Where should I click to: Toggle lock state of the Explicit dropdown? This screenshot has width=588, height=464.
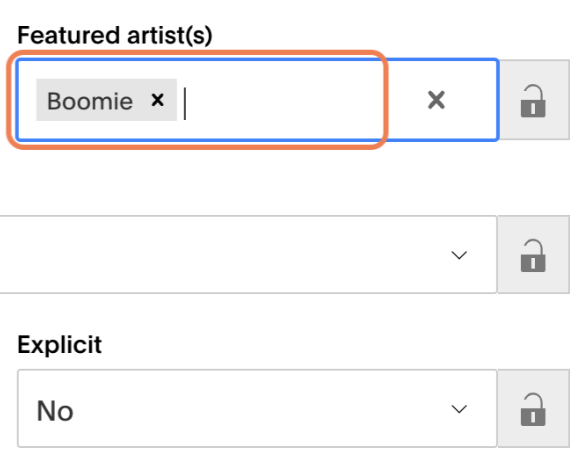click(x=534, y=408)
